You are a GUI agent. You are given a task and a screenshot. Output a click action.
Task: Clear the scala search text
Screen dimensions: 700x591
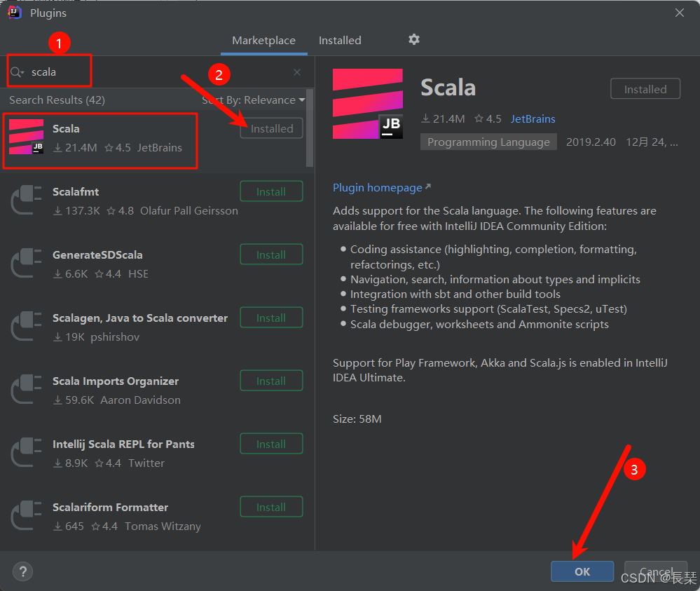[x=297, y=72]
